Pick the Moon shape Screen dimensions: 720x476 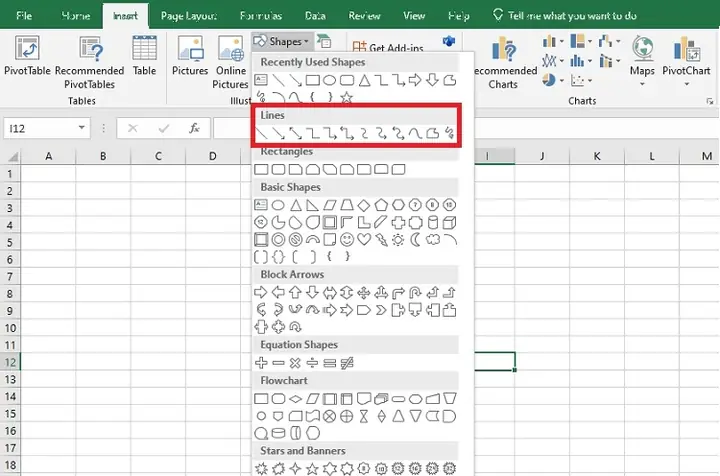[416, 240]
